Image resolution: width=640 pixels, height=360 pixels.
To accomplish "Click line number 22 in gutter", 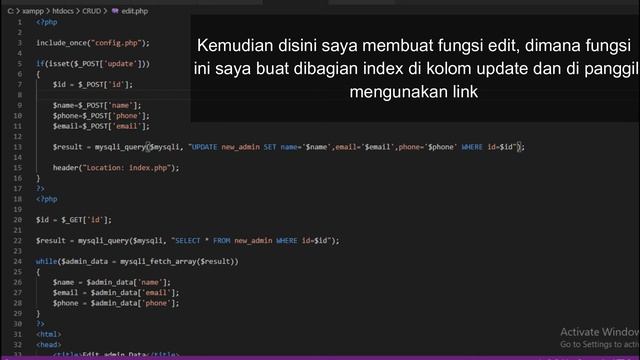I will coord(18,240).
